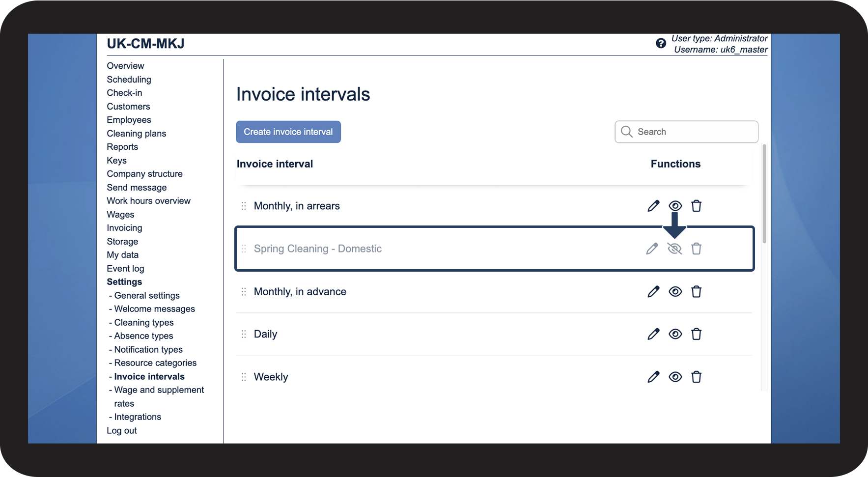Click drag handle beside Monthly, in advance

(244, 292)
